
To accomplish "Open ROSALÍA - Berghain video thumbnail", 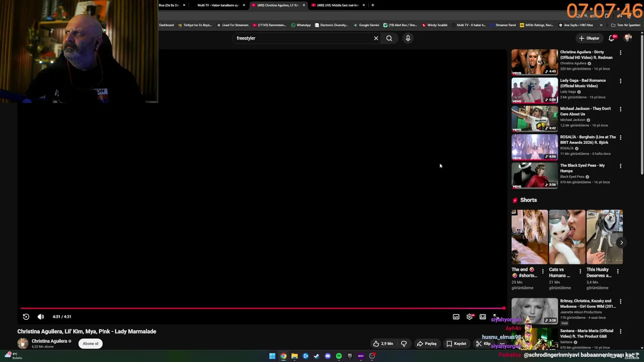I will pyautogui.click(x=534, y=147).
